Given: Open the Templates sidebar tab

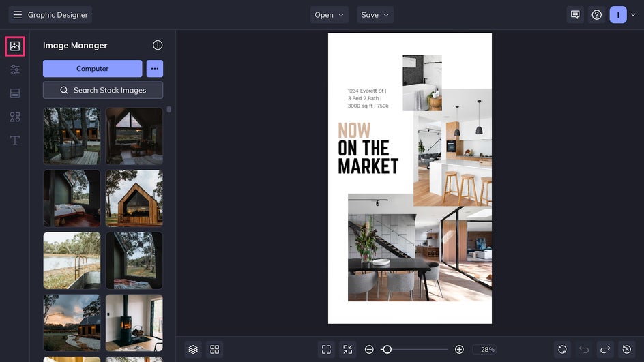Looking at the screenshot, I should pos(15,93).
